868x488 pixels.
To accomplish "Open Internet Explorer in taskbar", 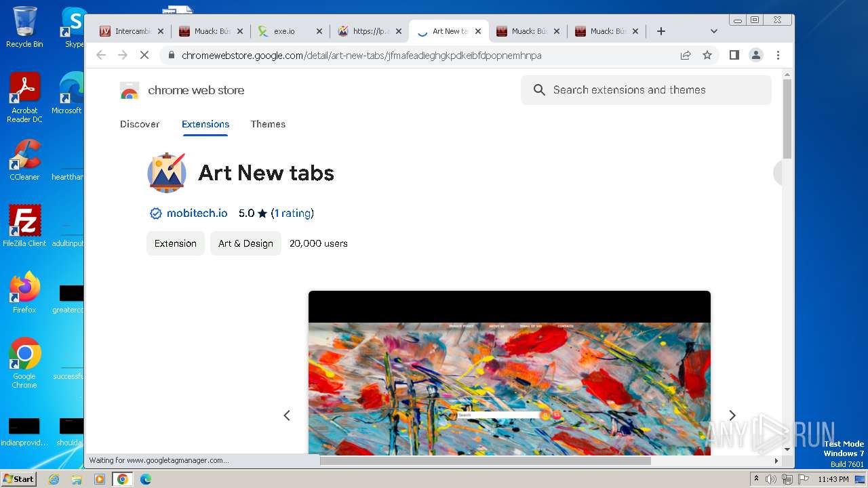I will [54, 479].
